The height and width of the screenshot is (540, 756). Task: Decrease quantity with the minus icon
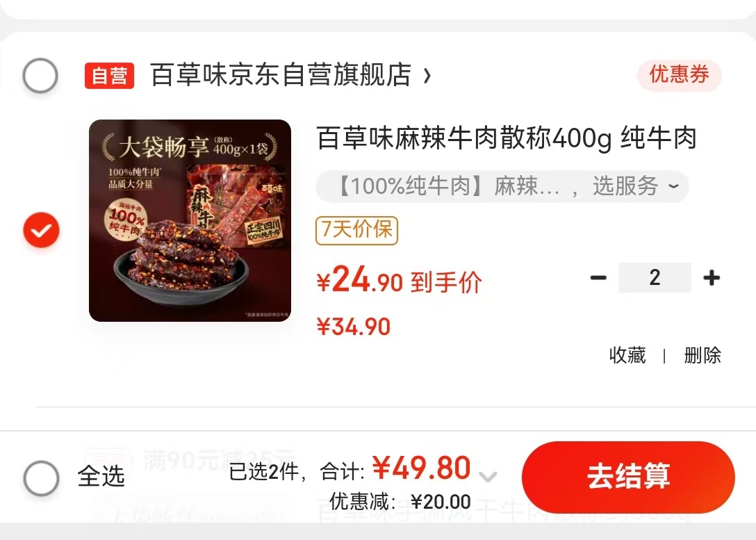click(598, 278)
